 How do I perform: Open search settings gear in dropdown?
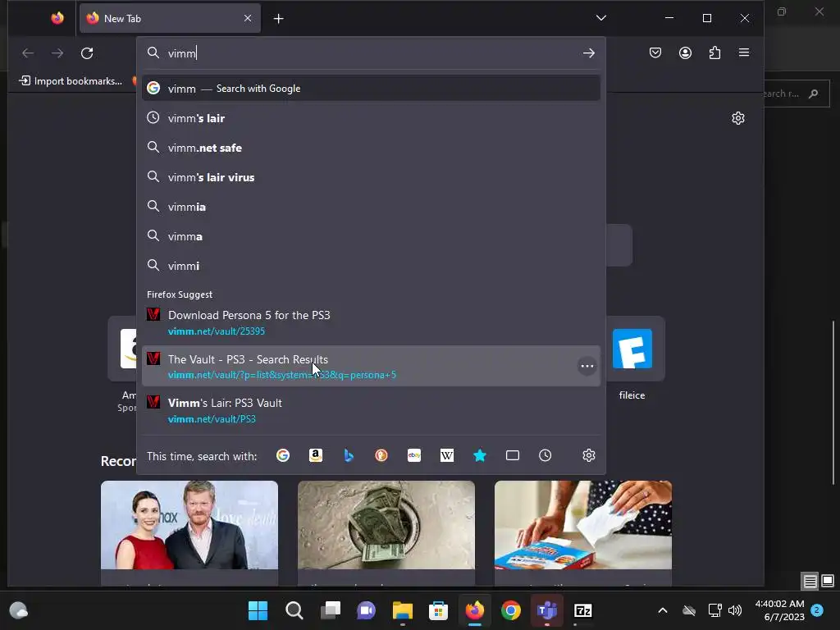[589, 455]
